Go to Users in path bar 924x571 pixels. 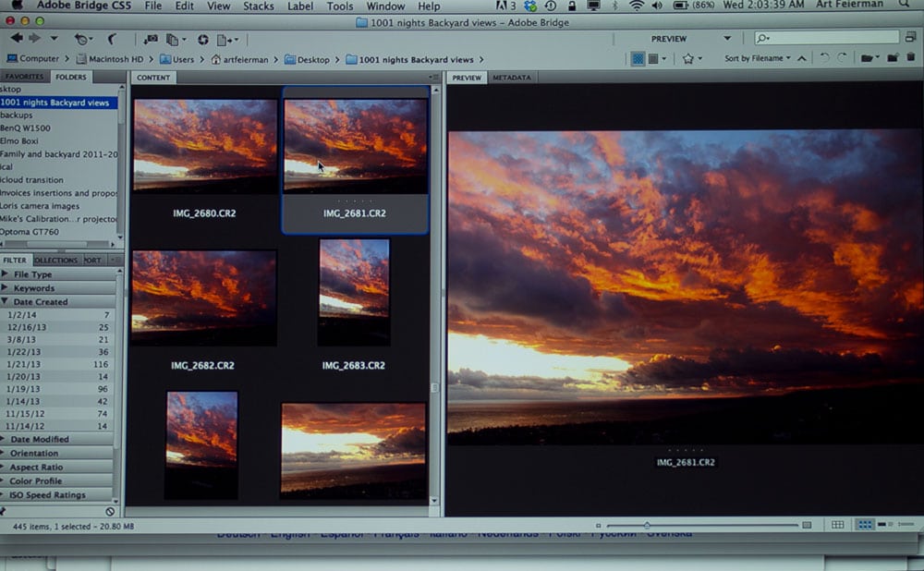coord(176,59)
